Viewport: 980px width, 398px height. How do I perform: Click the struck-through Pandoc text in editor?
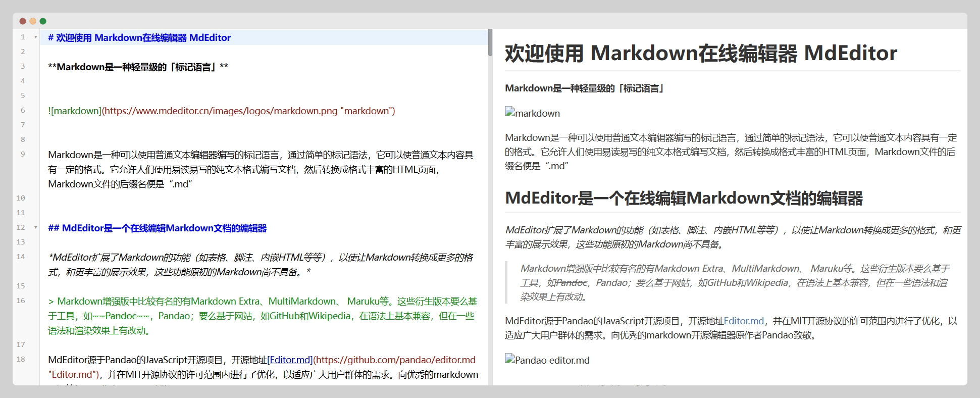pos(121,316)
